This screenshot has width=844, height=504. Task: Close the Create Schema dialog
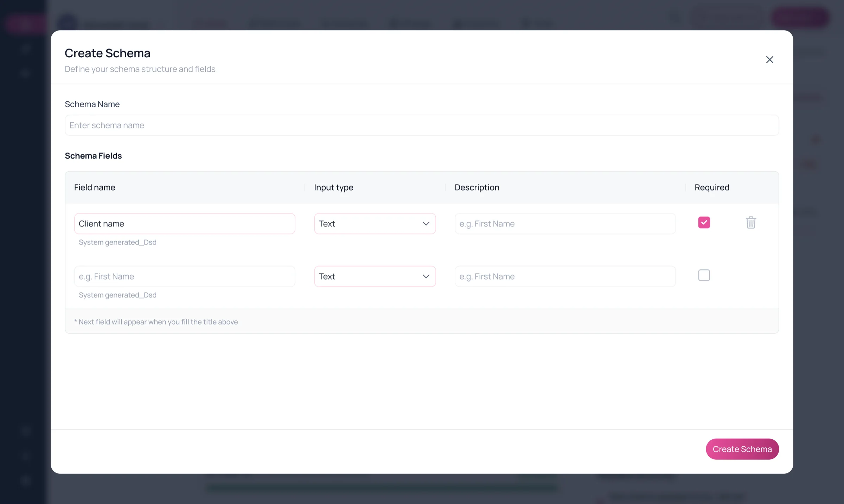[x=769, y=60]
